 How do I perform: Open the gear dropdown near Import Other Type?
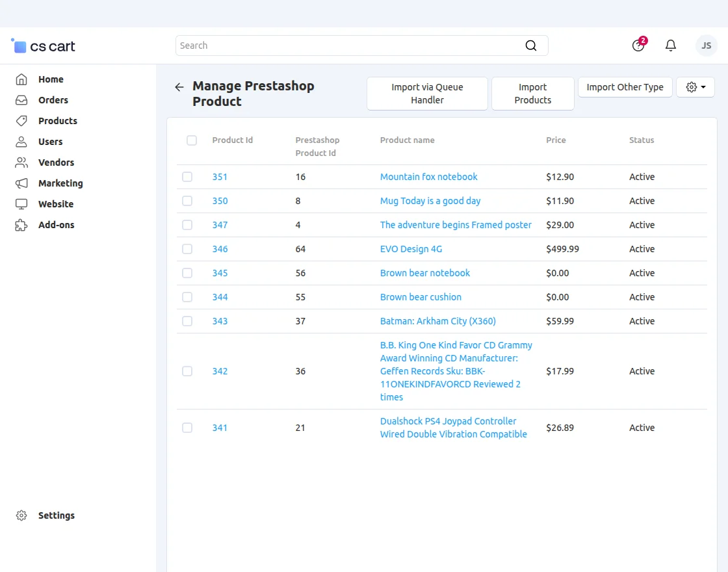point(695,86)
